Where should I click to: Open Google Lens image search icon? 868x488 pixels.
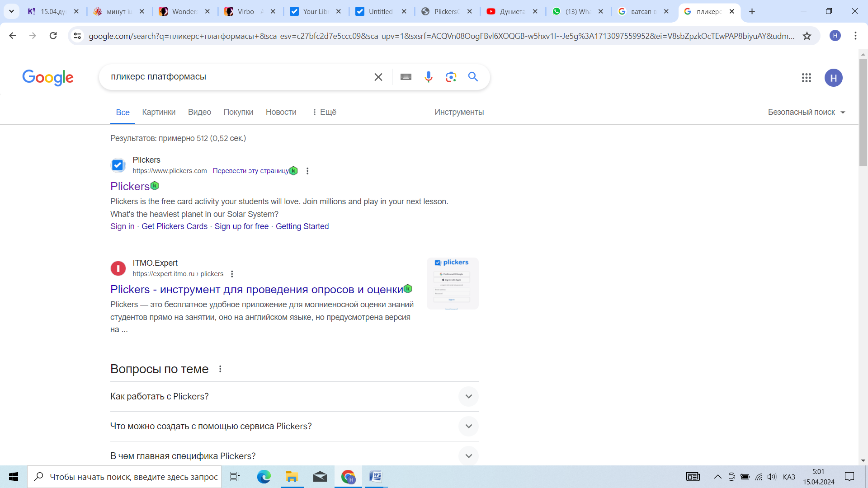[451, 77]
